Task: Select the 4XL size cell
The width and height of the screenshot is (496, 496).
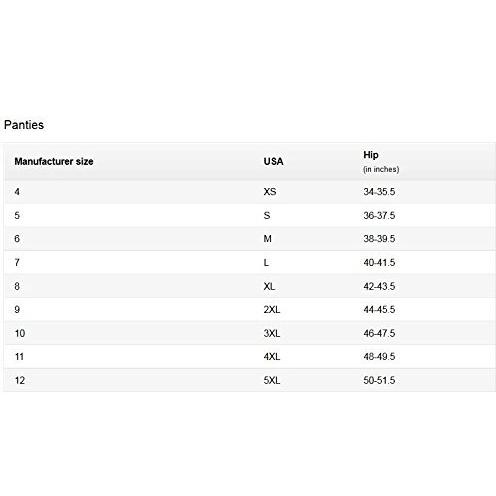Action: coord(272,357)
